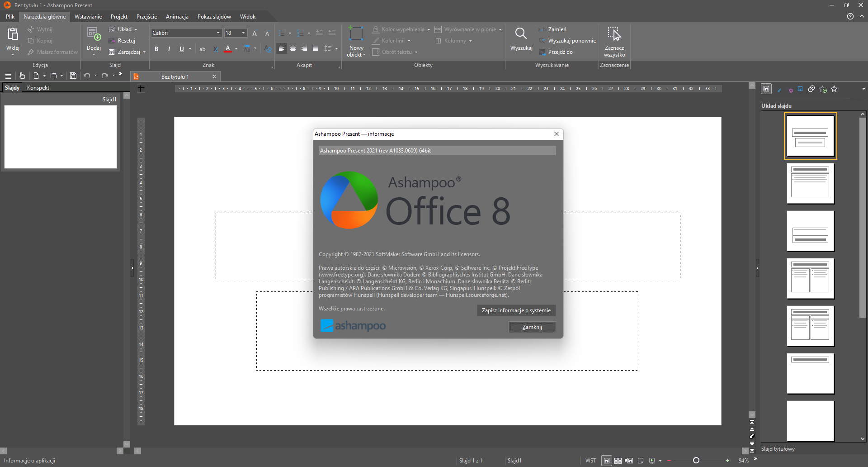Open the Pokaz slajdów ribbon tab

[x=214, y=17]
